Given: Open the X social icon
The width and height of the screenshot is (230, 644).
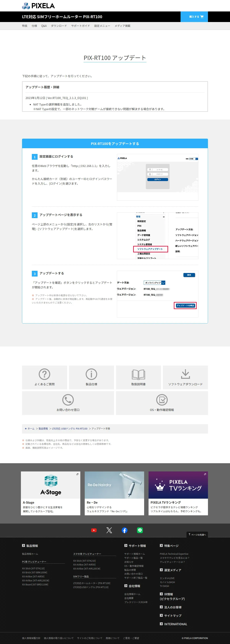Looking at the screenshot, I should click(x=109, y=530).
